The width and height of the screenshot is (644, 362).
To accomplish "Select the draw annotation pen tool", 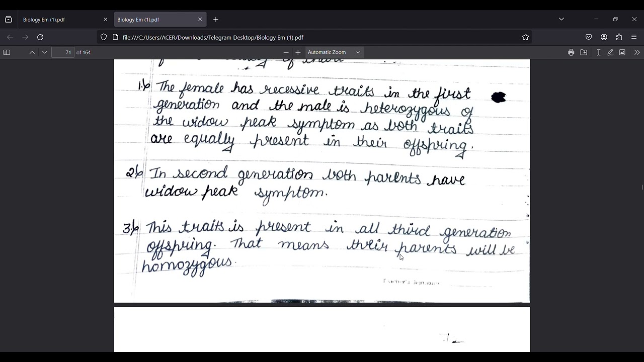I will tap(610, 52).
